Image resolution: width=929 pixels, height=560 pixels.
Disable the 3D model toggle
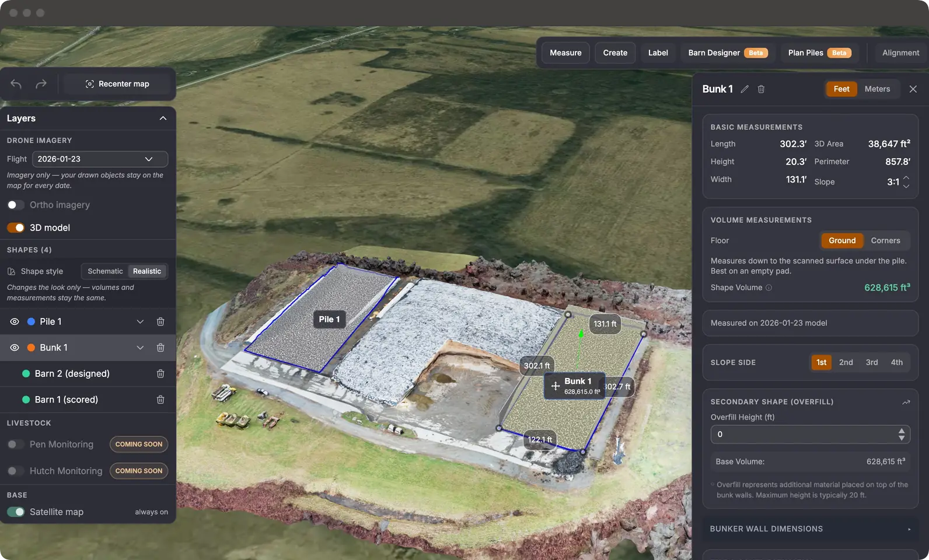click(x=16, y=228)
